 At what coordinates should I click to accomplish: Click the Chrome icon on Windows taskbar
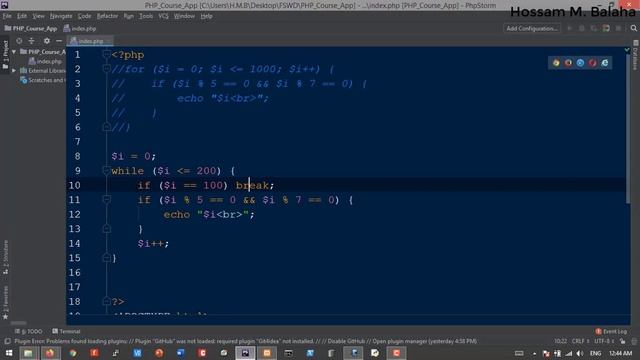pyautogui.click(x=73, y=353)
